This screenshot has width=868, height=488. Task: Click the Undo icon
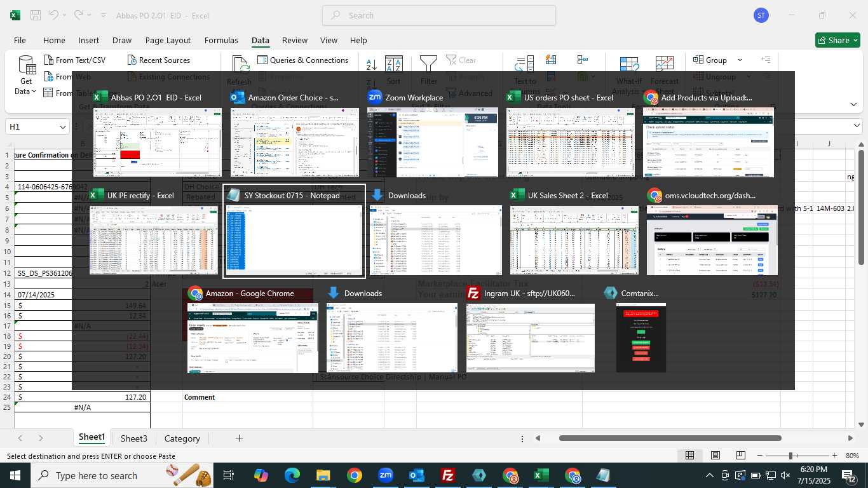coord(54,15)
